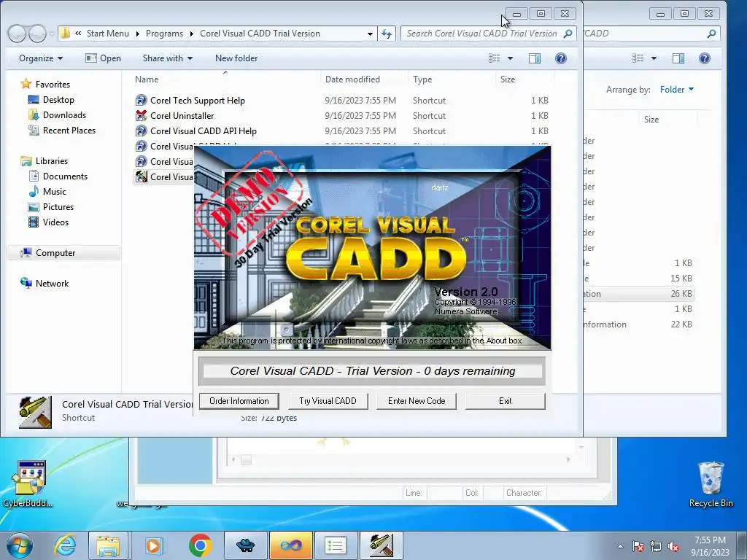Click the refresh button beside address bar
The width and height of the screenshot is (747, 560).
pos(387,34)
